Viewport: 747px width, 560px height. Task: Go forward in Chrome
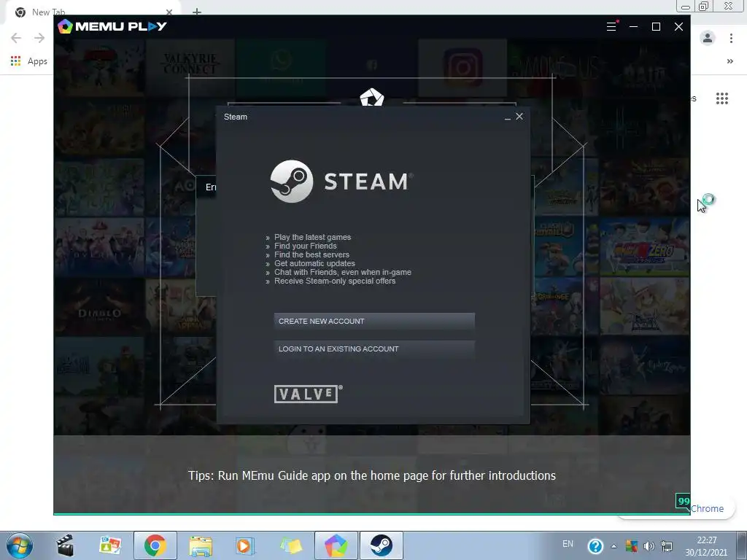(x=39, y=38)
